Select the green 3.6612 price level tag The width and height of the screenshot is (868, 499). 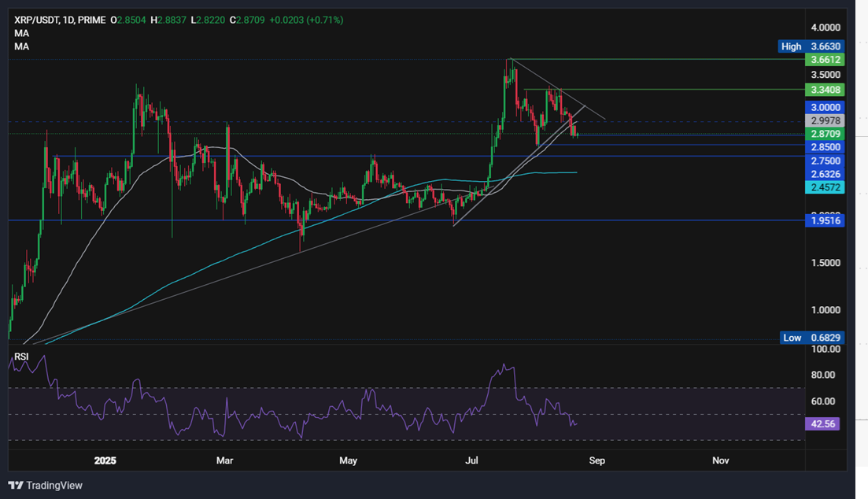pos(825,60)
